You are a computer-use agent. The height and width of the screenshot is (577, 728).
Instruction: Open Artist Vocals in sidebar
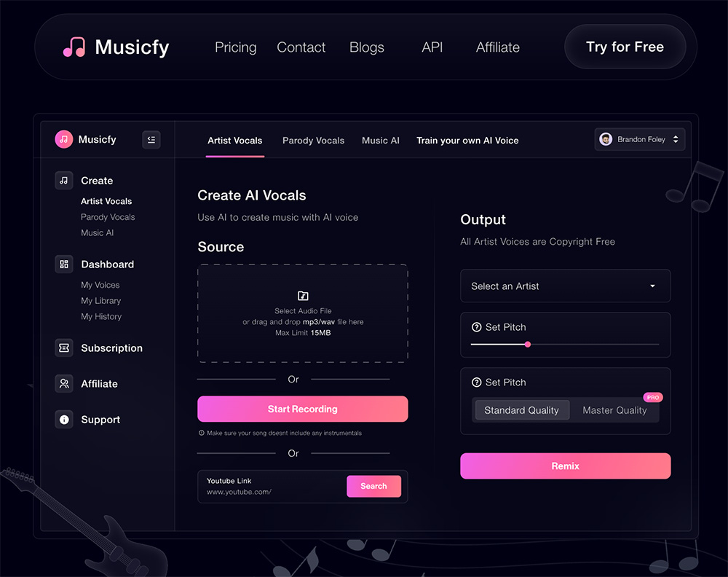coord(106,201)
